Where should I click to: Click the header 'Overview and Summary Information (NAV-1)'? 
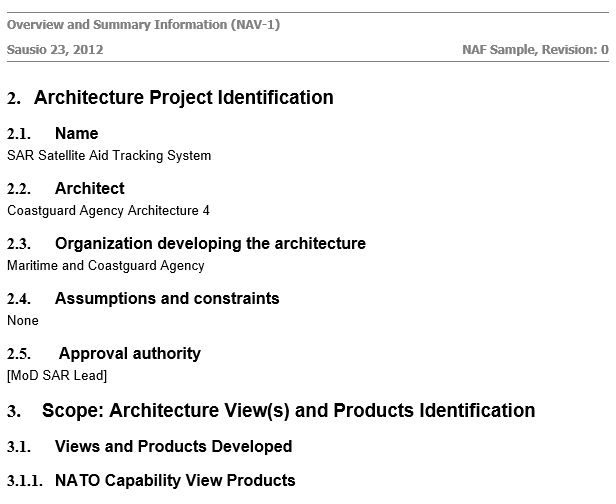tap(143, 25)
